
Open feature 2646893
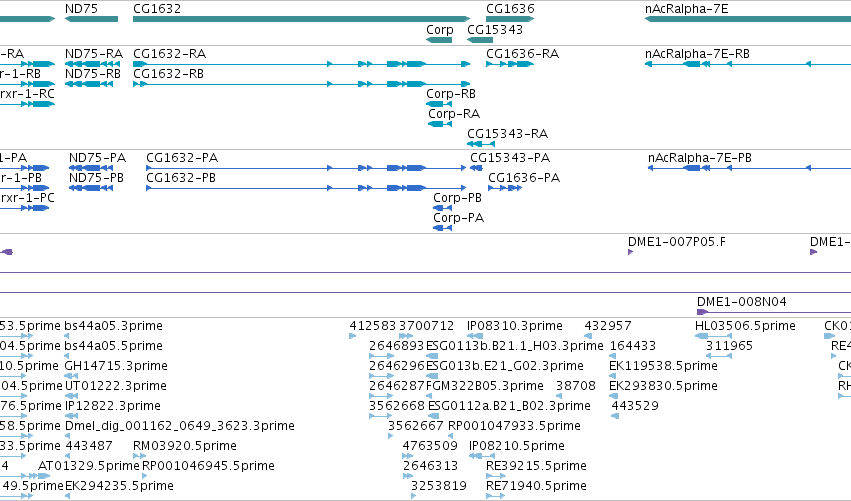pos(397,346)
